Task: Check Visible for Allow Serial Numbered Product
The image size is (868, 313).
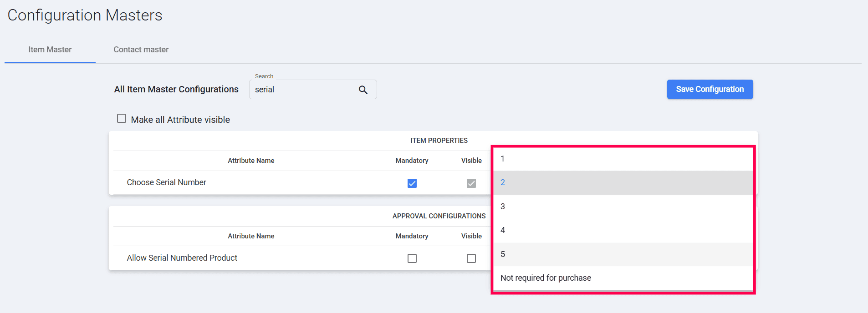Action: (471, 258)
